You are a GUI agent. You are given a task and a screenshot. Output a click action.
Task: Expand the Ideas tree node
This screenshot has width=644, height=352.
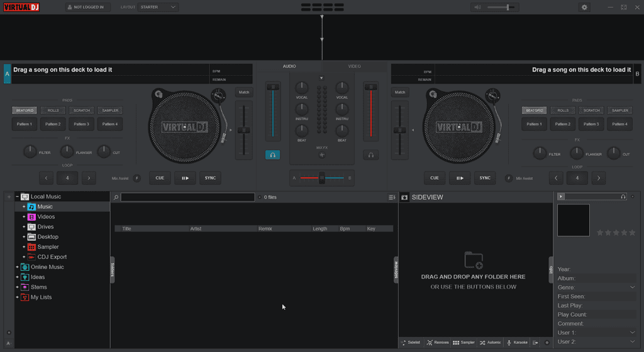point(17,277)
